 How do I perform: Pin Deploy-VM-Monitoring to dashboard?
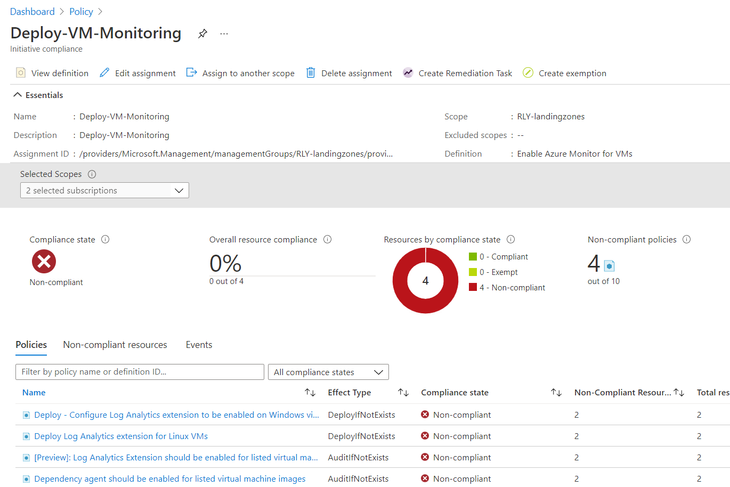[202, 34]
